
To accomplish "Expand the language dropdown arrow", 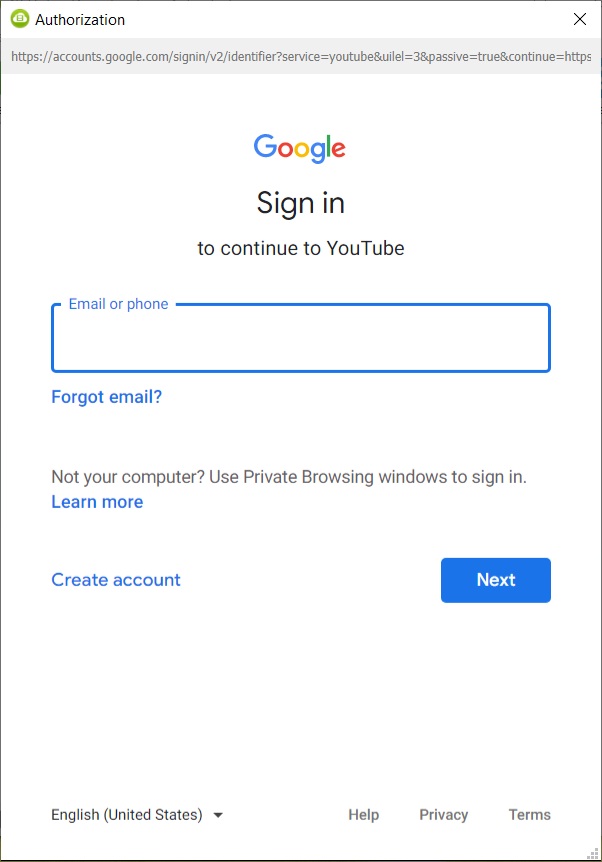I will tap(218, 815).
